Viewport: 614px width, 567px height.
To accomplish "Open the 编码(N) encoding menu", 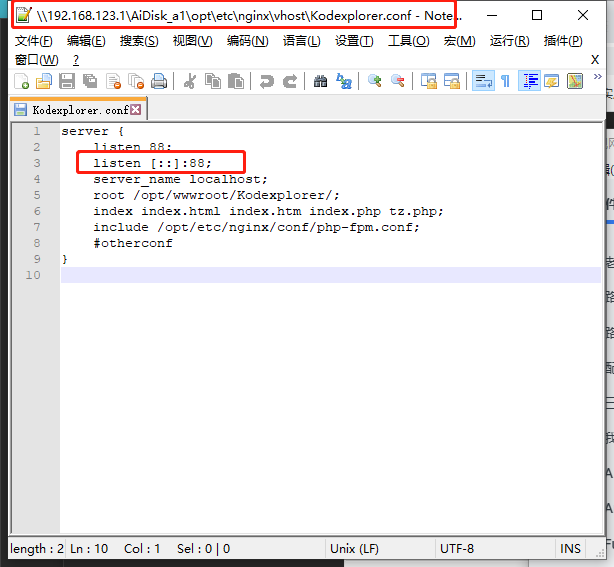I will [247, 41].
